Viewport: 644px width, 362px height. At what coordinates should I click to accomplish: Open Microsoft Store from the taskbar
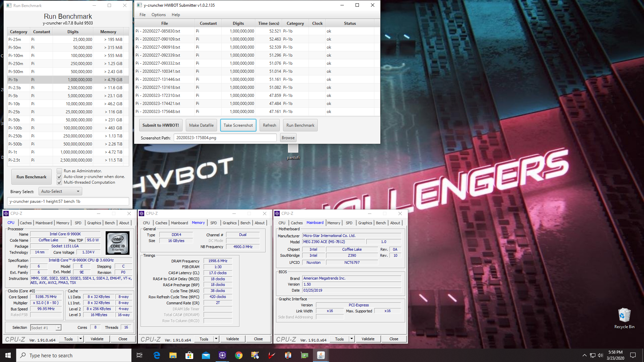189,355
